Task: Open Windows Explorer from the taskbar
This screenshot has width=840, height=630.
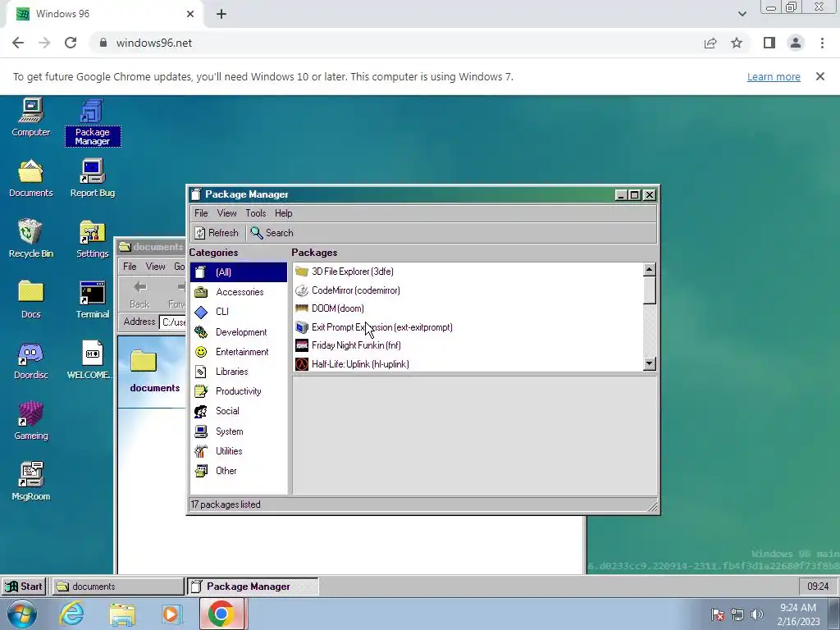Action: pyautogui.click(x=122, y=614)
